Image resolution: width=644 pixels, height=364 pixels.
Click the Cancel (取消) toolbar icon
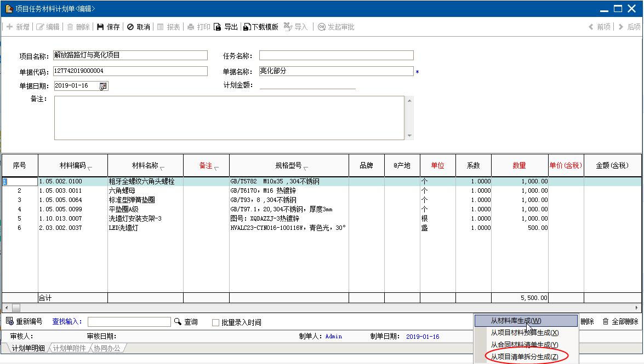tap(130, 27)
